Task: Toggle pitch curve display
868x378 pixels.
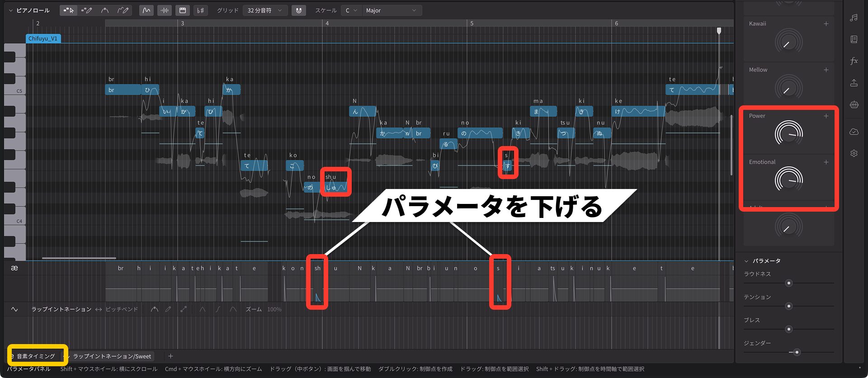Action: click(146, 10)
